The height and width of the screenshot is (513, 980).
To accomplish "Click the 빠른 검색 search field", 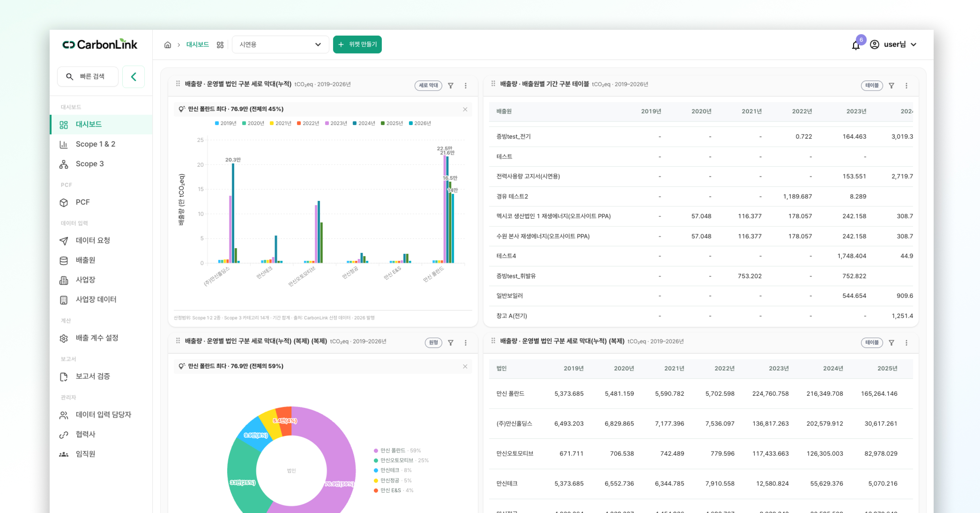I will click(x=88, y=77).
